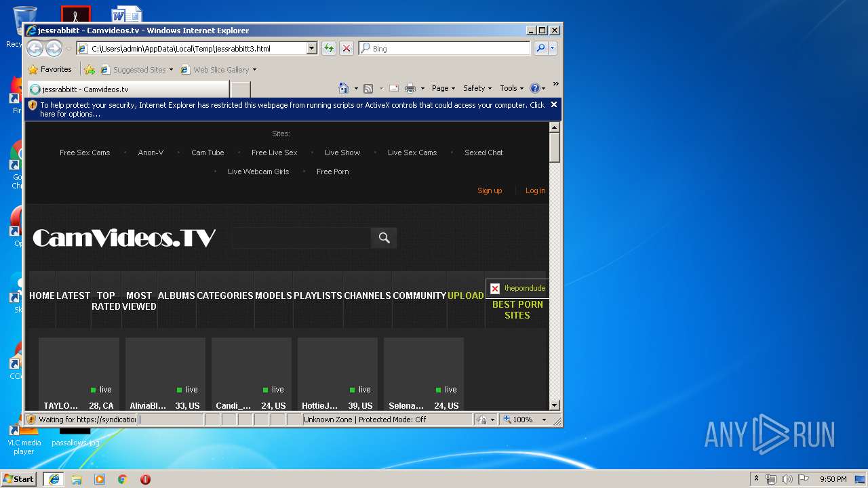Open the LATEST navigation item
Image resolution: width=868 pixels, height=488 pixels.
[x=73, y=296]
